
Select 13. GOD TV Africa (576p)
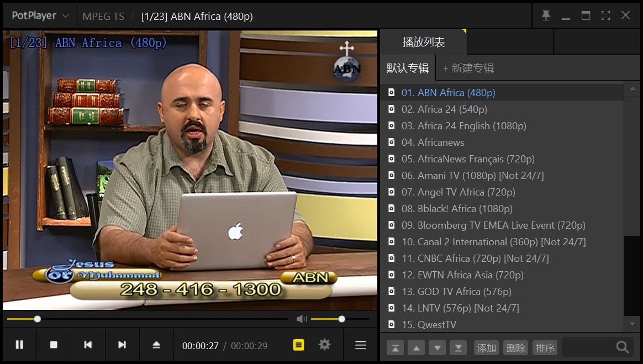[x=502, y=292]
